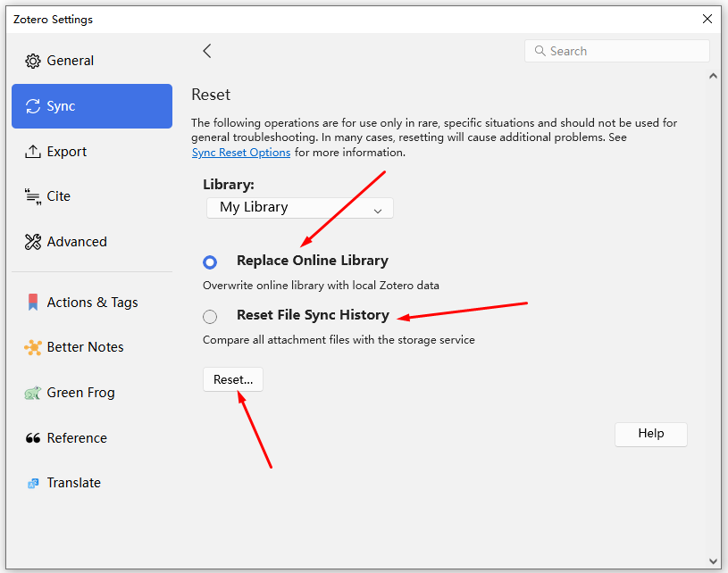Click the Reset... button

pyautogui.click(x=233, y=379)
